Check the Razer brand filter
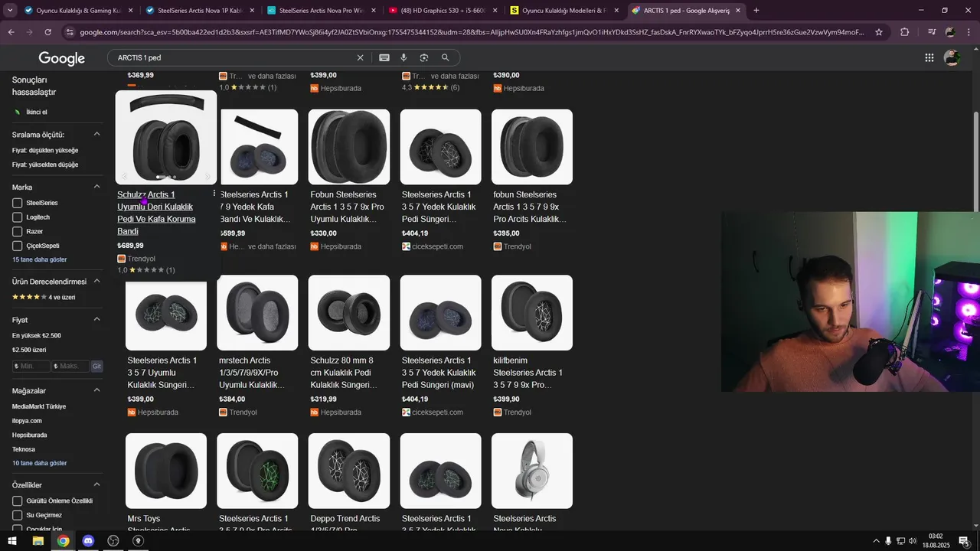This screenshot has width=980, height=551. (17, 231)
